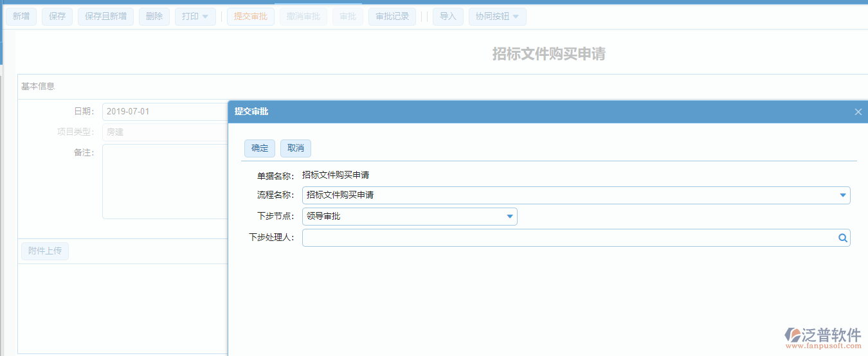Expand the 流程名称 dropdown arrow
The height and width of the screenshot is (356, 868).
(x=842, y=195)
